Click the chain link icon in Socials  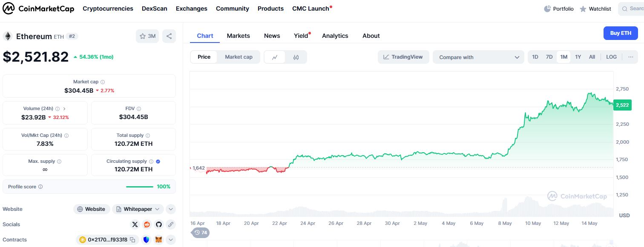(x=171, y=224)
